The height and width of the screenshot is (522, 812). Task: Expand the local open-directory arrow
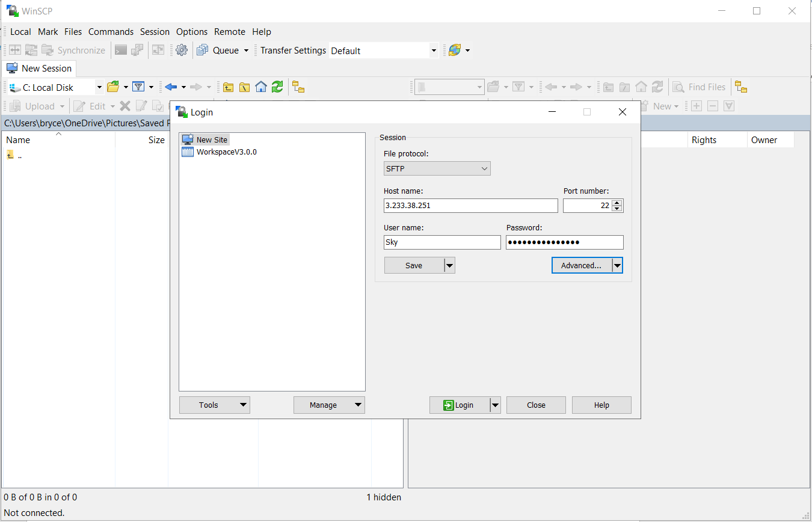[x=126, y=87]
